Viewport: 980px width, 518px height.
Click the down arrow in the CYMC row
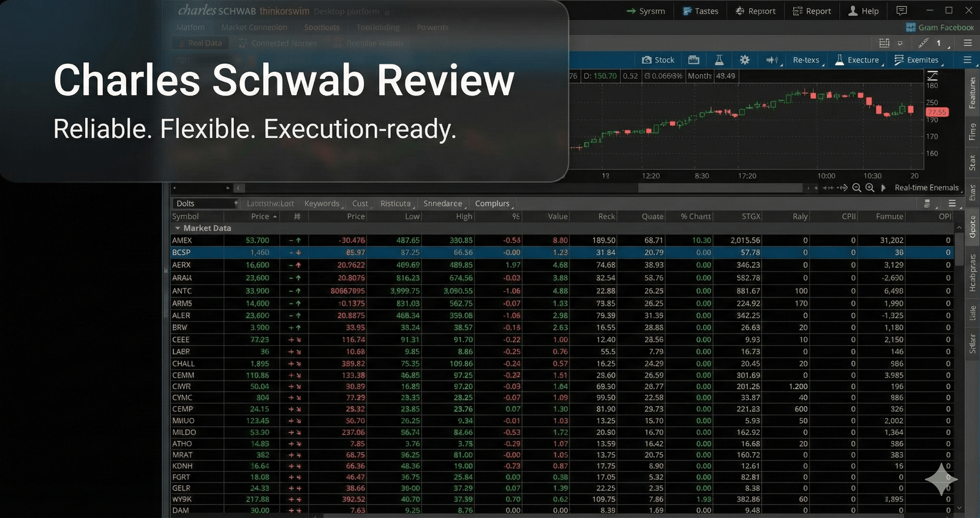pyautogui.click(x=298, y=397)
